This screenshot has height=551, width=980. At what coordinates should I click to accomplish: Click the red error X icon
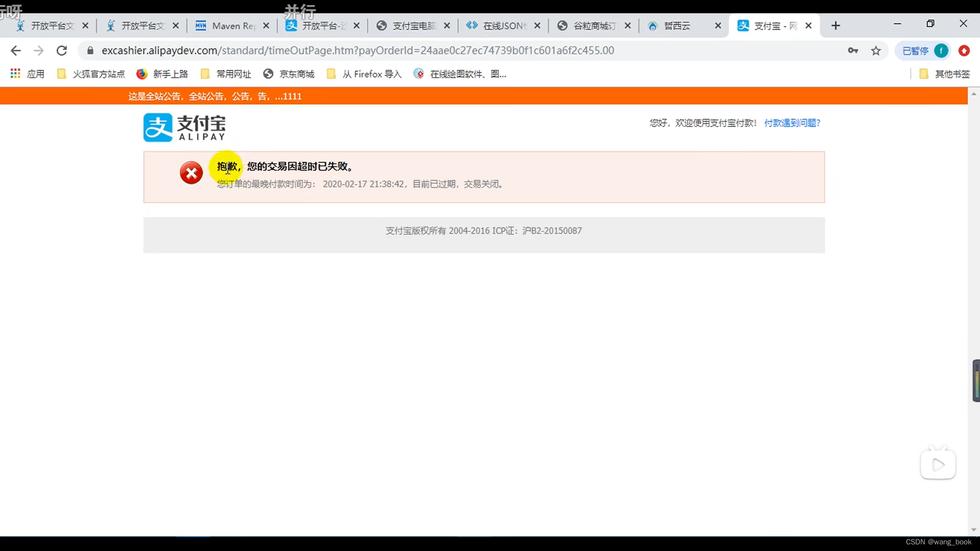point(191,173)
